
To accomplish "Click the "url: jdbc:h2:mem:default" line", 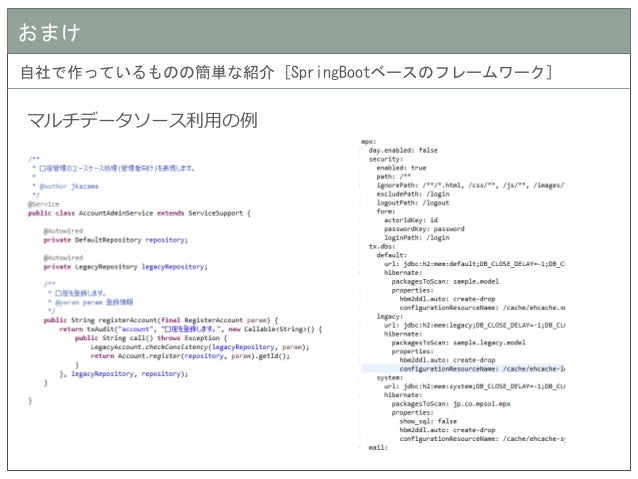I will tap(474, 264).
